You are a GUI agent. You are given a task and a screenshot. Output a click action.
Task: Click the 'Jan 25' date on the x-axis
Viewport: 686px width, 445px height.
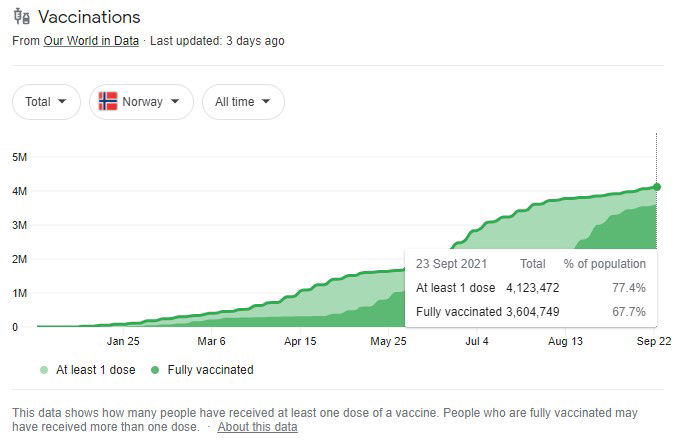[x=123, y=341]
